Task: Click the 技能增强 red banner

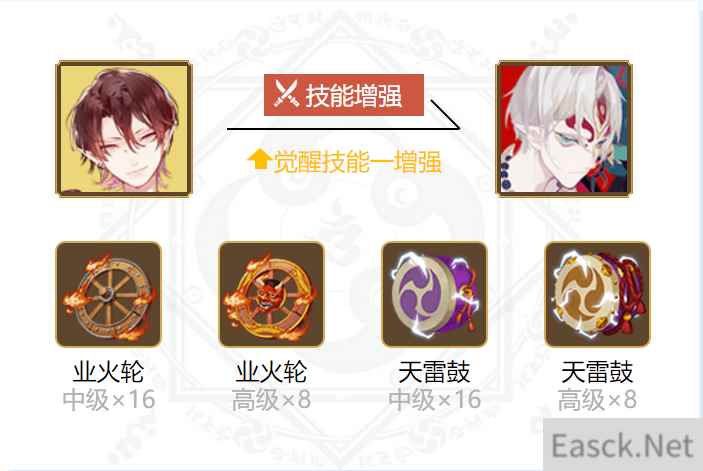Action: [x=344, y=95]
